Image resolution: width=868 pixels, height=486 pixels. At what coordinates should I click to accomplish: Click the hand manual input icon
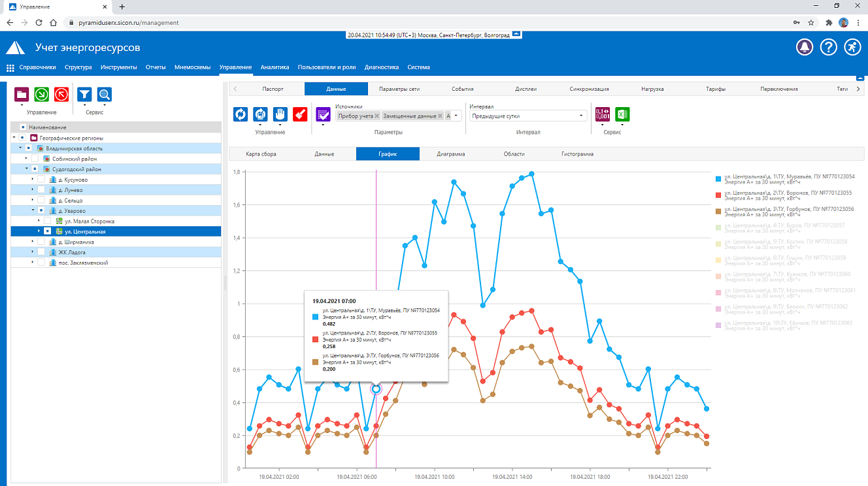point(280,114)
